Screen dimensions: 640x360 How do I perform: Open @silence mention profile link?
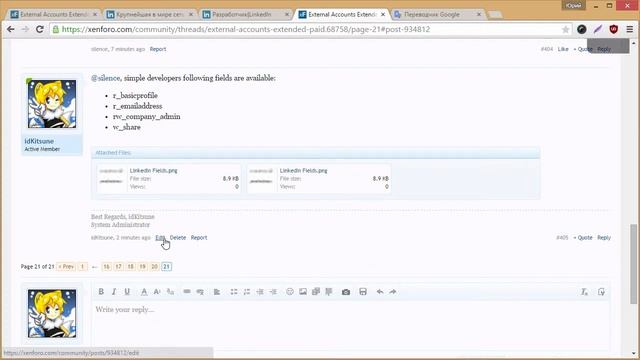(106, 78)
